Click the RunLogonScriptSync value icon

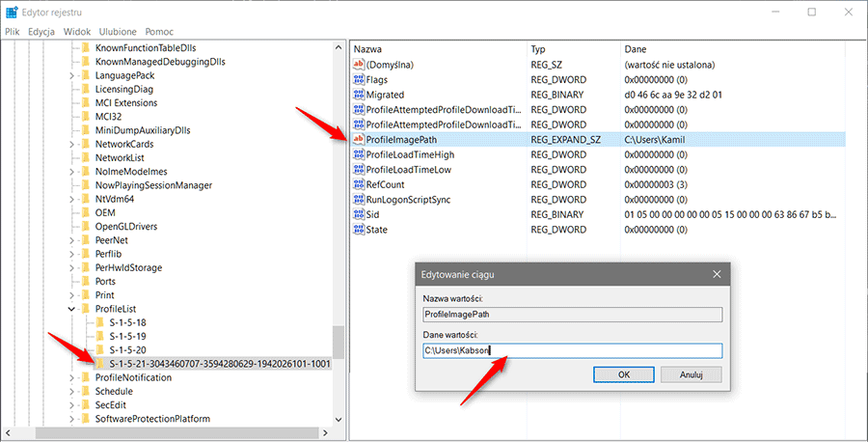tap(359, 200)
